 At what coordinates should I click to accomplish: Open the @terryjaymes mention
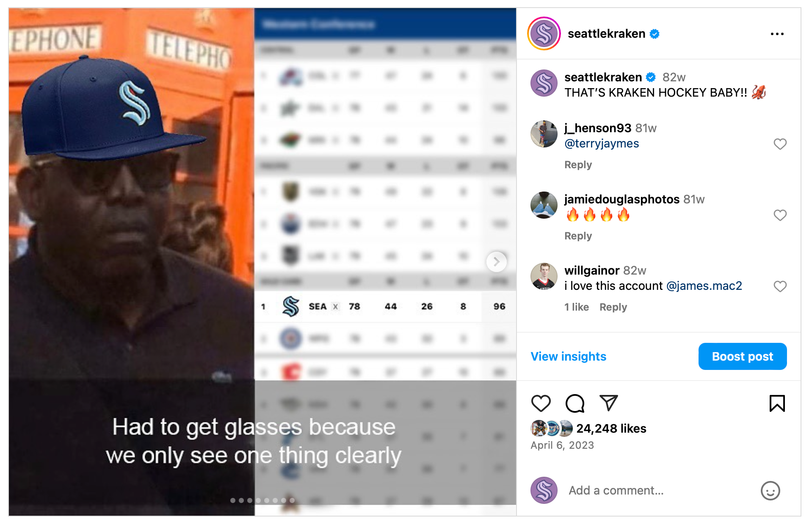click(602, 144)
